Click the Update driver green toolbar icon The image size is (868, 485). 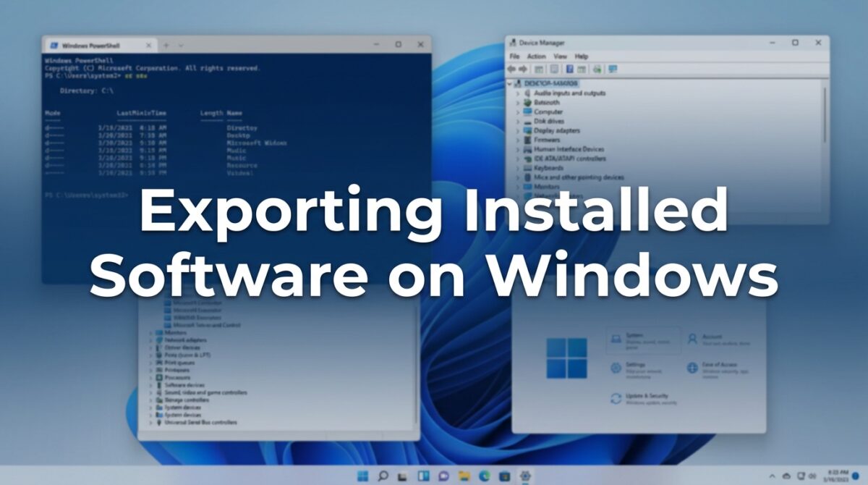597,69
